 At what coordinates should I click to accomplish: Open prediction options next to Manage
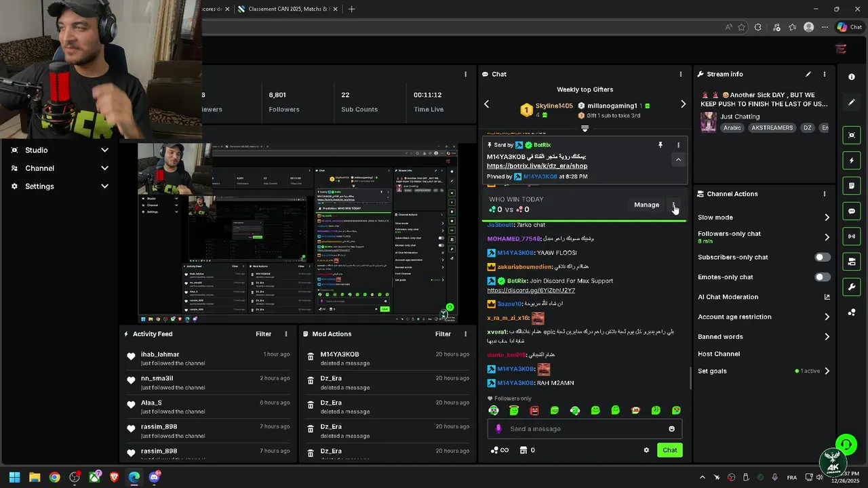pyautogui.click(x=674, y=205)
